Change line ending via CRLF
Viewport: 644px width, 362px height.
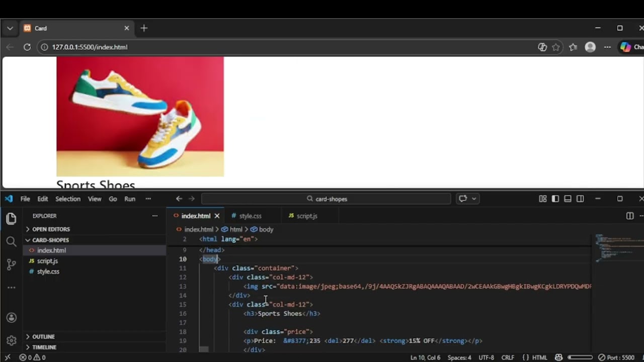508,357
